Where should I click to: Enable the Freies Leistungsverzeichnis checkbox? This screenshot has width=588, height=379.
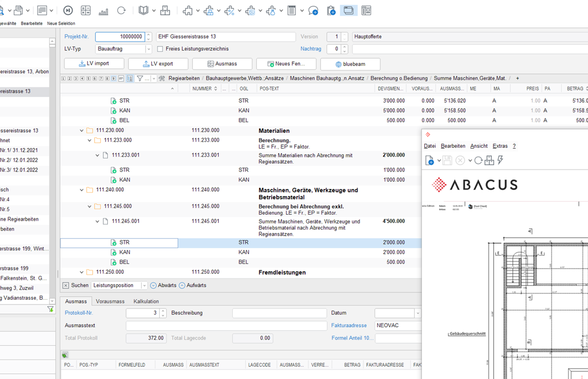(x=160, y=49)
